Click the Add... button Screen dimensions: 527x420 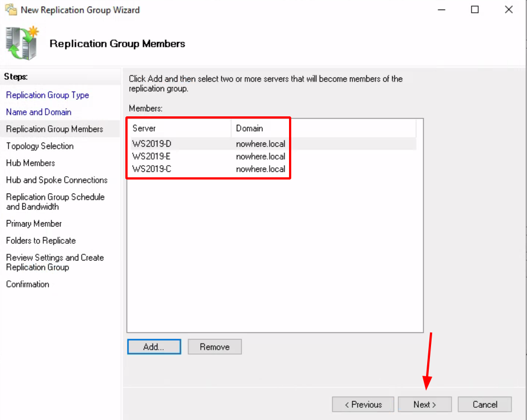(x=154, y=347)
